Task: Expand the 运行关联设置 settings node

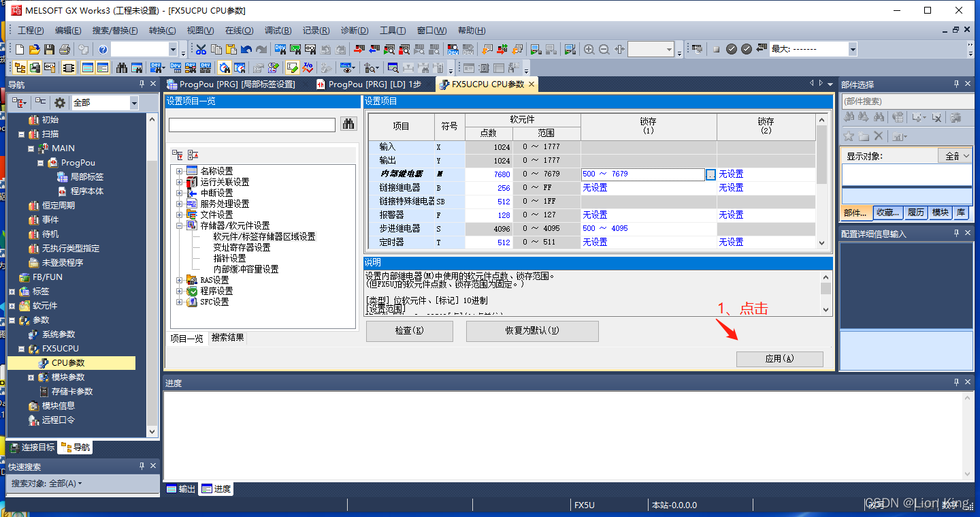Action: point(180,182)
